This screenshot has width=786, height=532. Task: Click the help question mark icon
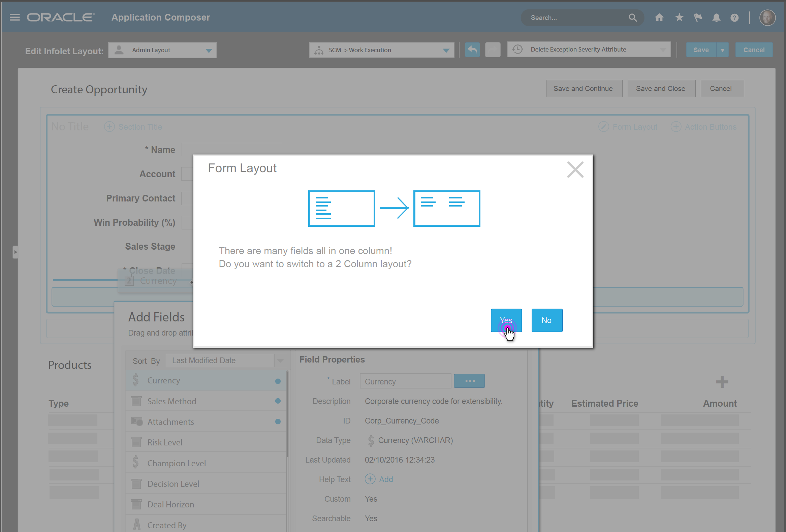[x=734, y=18]
